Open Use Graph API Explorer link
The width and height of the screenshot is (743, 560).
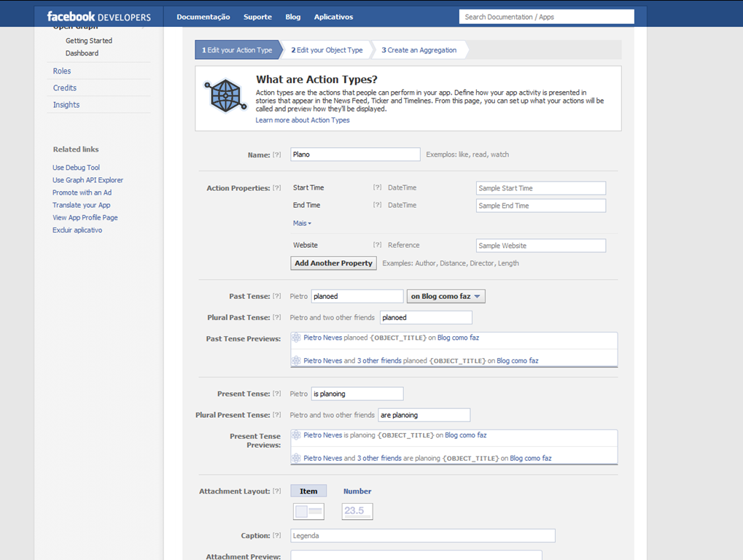click(x=87, y=180)
